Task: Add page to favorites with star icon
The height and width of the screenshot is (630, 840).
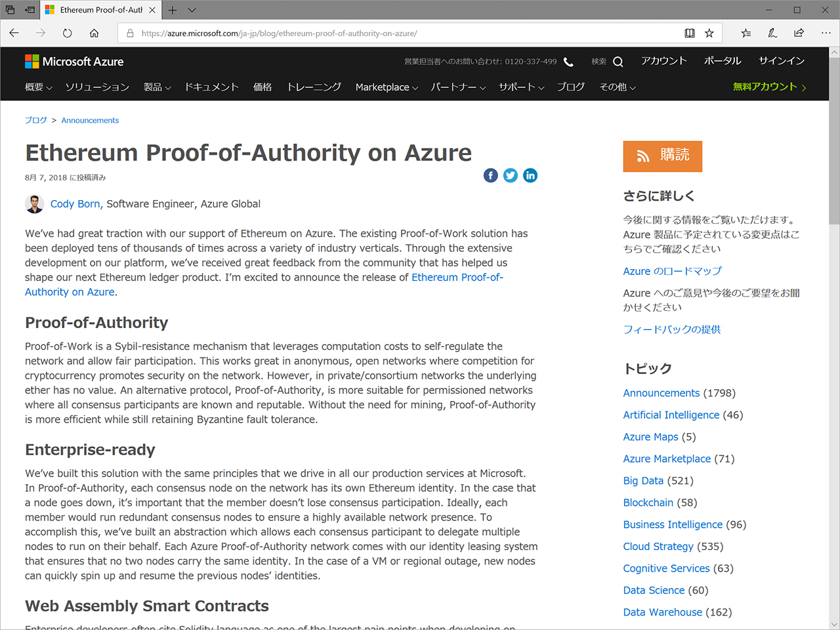Action: pyautogui.click(x=709, y=33)
